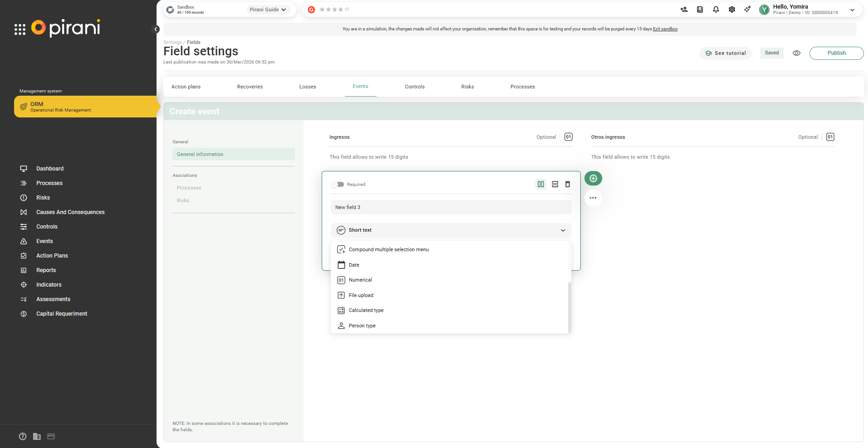
Task: Collapse the left sidebar with arrow
Action: [156, 29]
